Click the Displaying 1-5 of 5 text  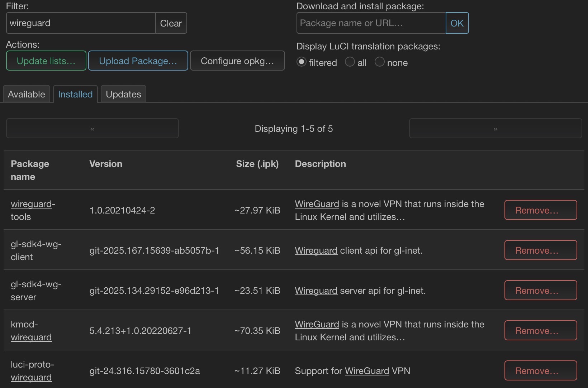point(294,129)
